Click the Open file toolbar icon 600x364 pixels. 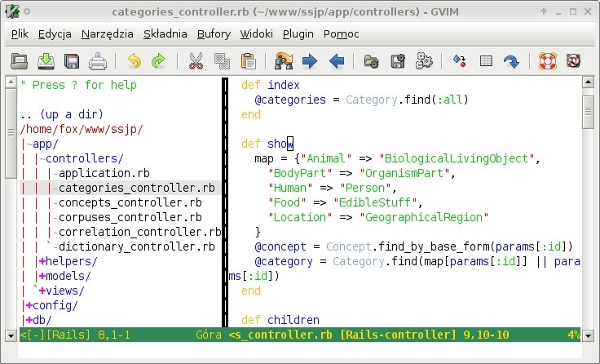[19, 61]
